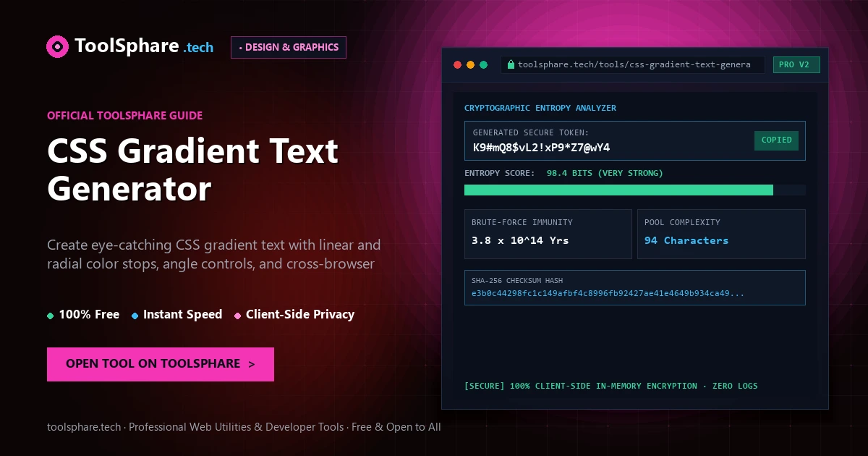This screenshot has width=868, height=456.
Task: Click the SHA-256 checksum hash e3b0c44298fc1c…
Action: 608,293
